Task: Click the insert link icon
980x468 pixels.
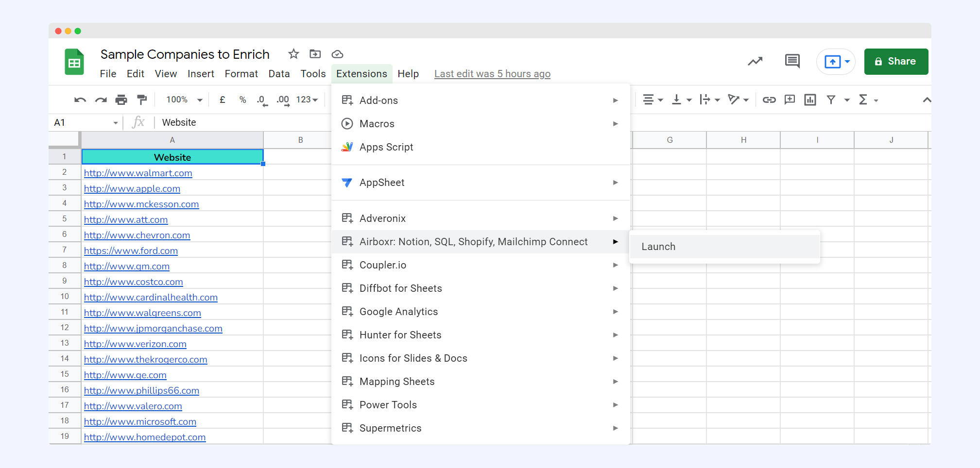Action: pyautogui.click(x=769, y=100)
